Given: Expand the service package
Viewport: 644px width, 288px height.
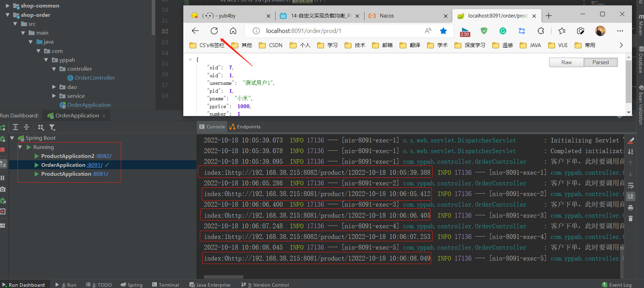Looking at the screenshot, I should pyautogui.click(x=54, y=96).
